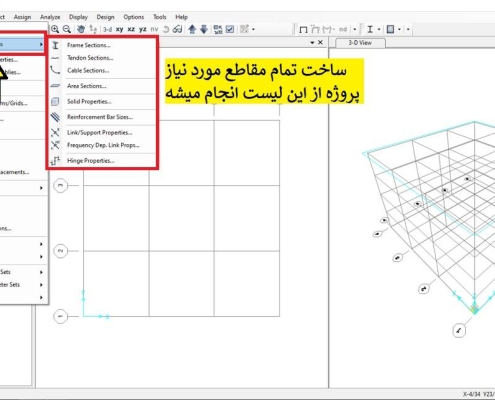The image size is (495, 400).
Task: Click grid bubble 2 in plan view
Action: [x=60, y=251]
